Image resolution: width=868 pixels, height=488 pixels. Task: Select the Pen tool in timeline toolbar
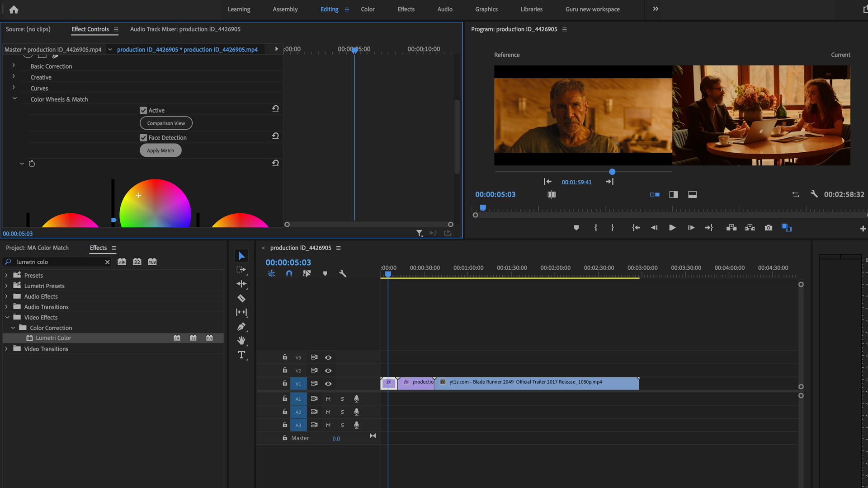[x=241, y=326]
